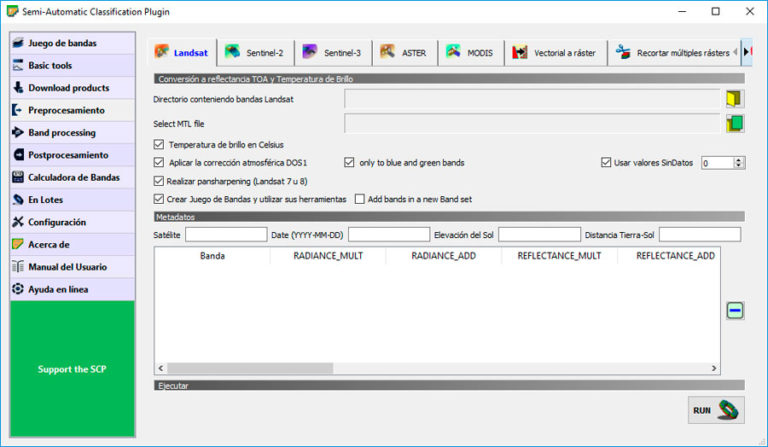Toggle Crear Juego de Bandas checkbox
Image resolution: width=768 pixels, height=447 pixels.
[159, 199]
